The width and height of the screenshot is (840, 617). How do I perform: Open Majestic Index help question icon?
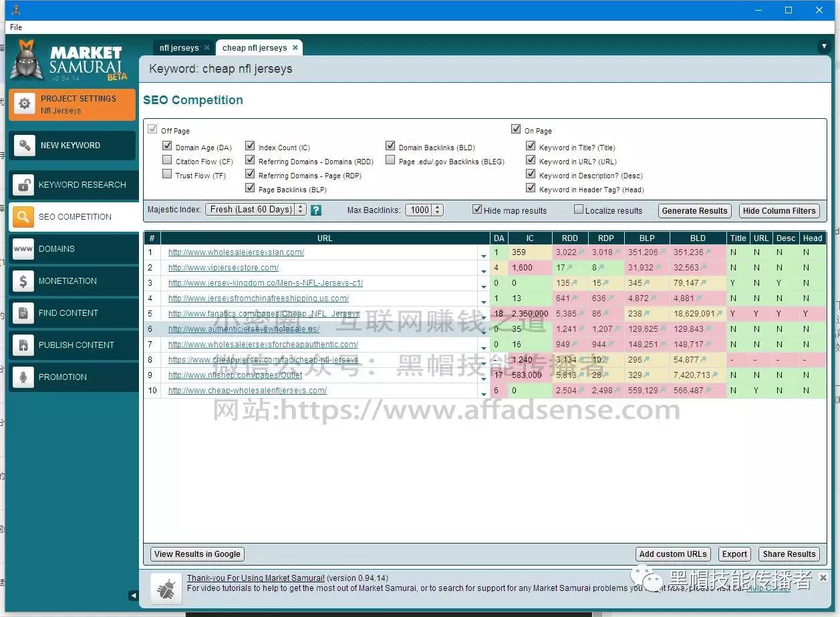pos(316,210)
